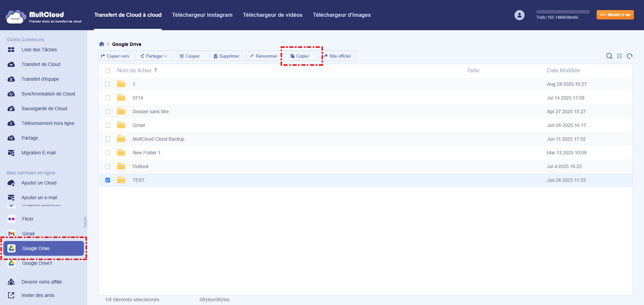Click the Illimité à vie button
The image size is (644, 305).
click(x=615, y=15)
